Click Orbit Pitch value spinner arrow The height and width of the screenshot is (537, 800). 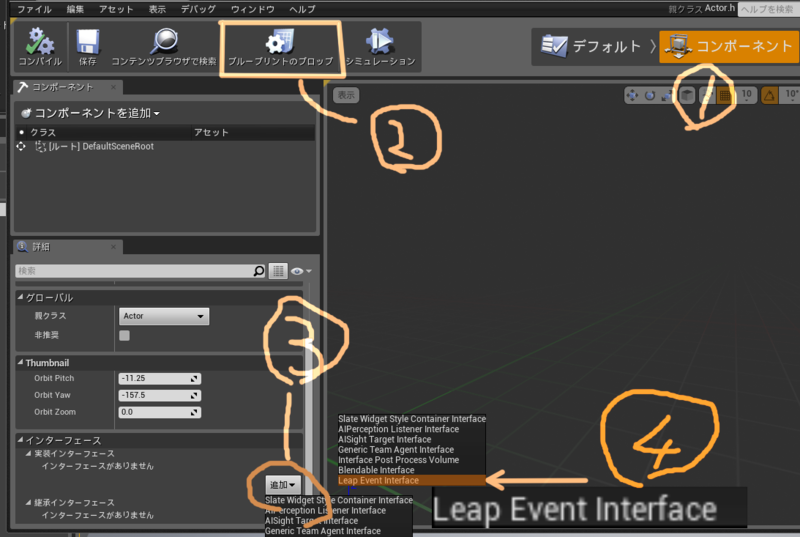point(194,379)
